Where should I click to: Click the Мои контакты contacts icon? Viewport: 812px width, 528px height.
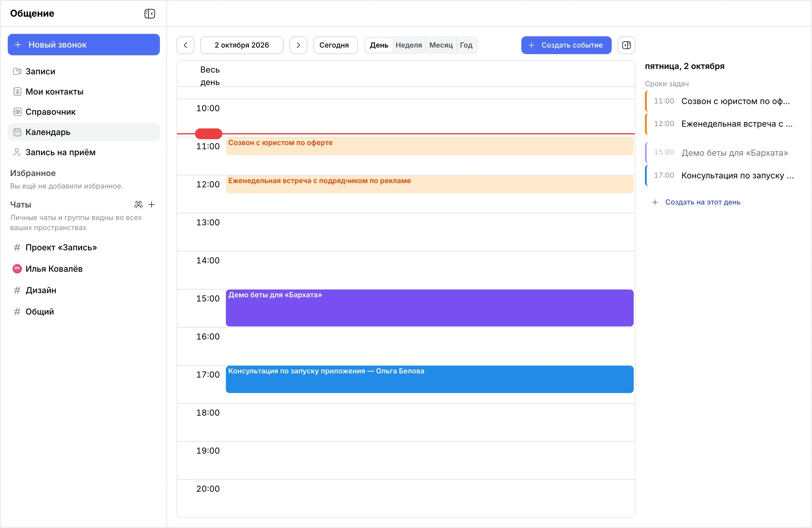tap(17, 92)
